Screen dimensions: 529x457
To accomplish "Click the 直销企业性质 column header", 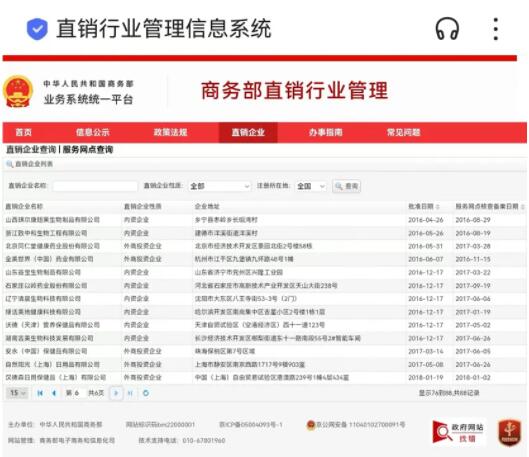I will [143, 206].
